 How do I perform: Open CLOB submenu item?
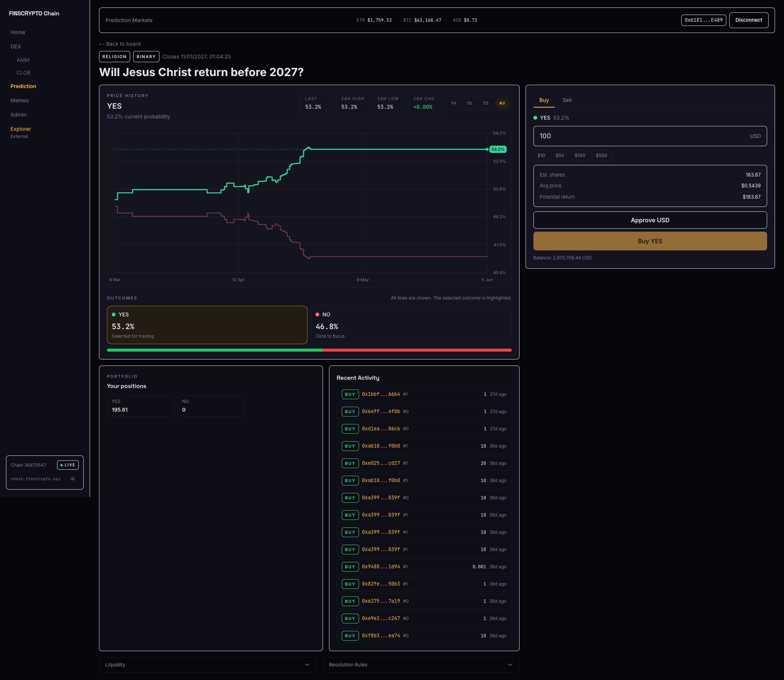pos(24,73)
